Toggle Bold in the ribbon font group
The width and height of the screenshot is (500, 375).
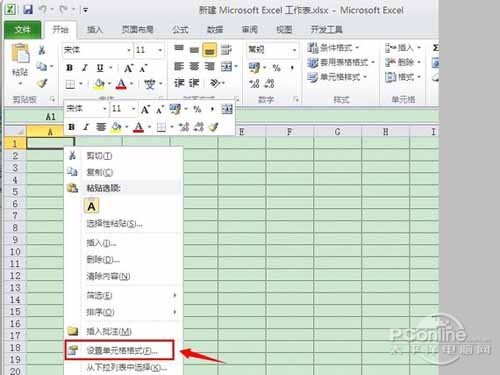click(69, 68)
